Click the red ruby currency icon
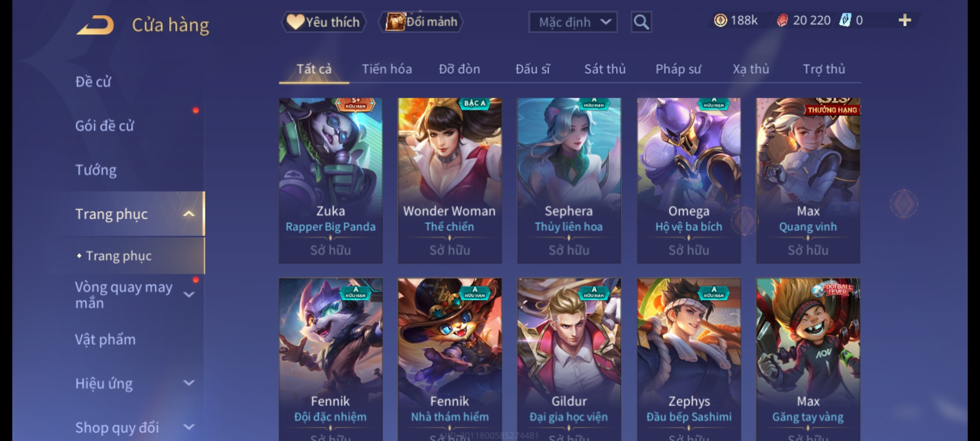This screenshot has width=980, height=441. pyautogui.click(x=782, y=20)
